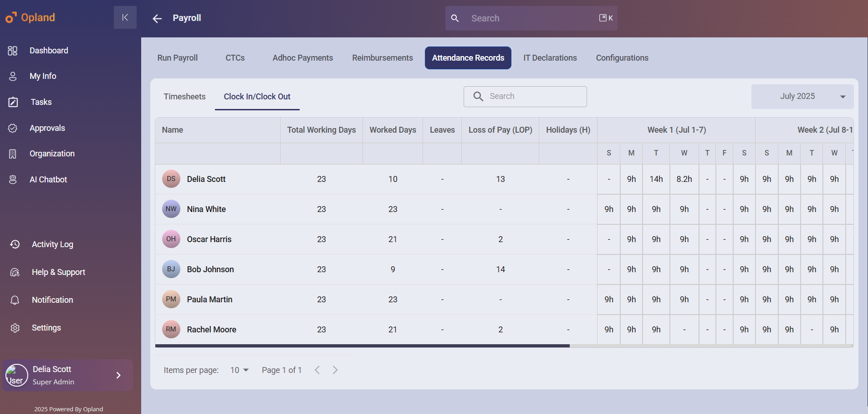The width and height of the screenshot is (868, 414).
Task: Click the Nina White name
Action: point(206,209)
